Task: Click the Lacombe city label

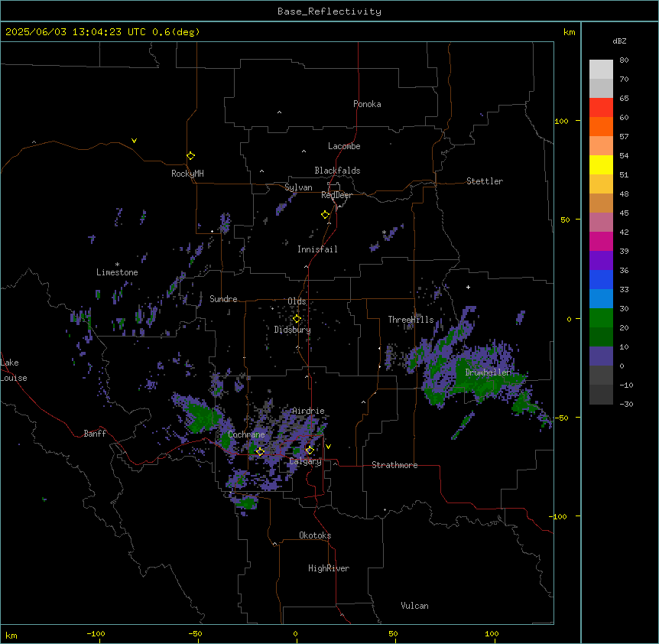Action: [344, 146]
